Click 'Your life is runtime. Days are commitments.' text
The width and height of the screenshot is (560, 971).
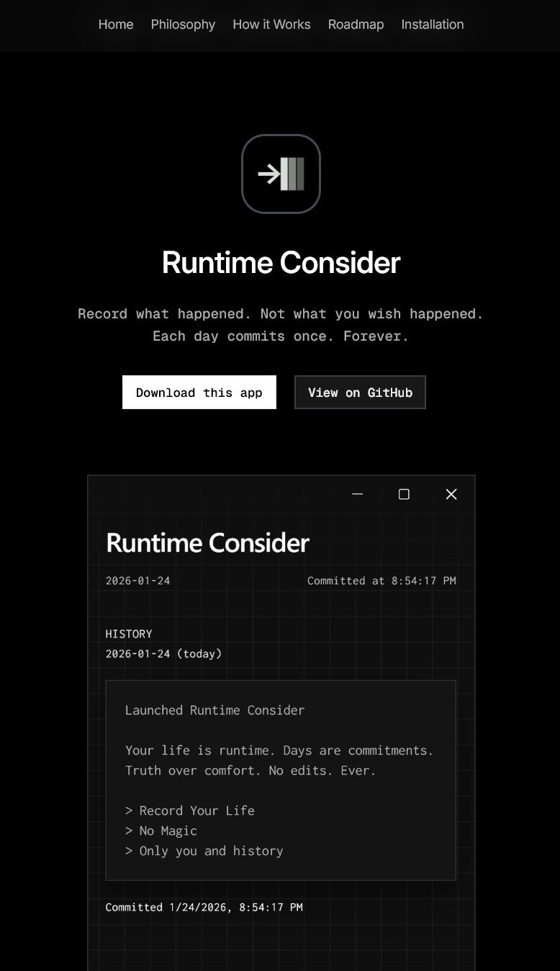coord(279,751)
